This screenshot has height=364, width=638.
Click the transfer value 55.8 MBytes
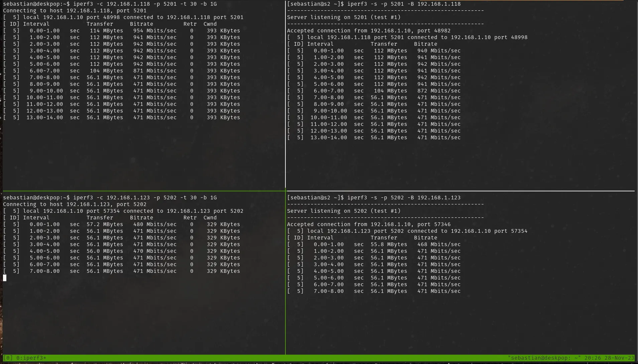pos(389,244)
